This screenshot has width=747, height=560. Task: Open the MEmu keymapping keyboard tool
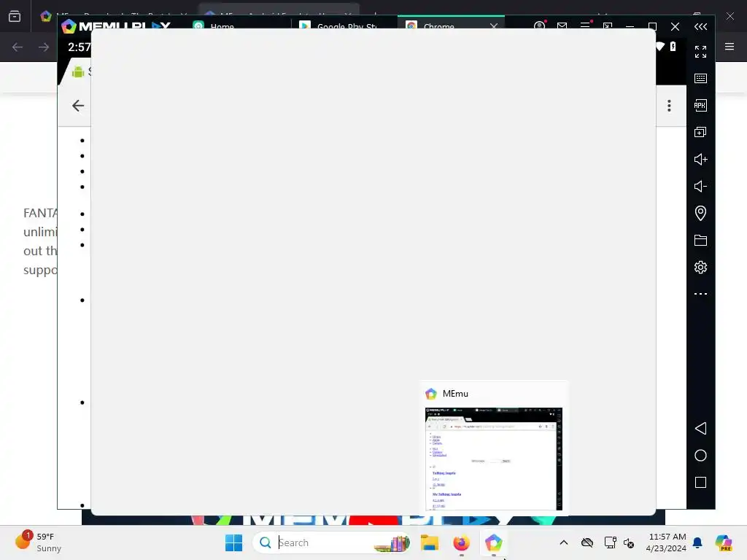click(700, 79)
